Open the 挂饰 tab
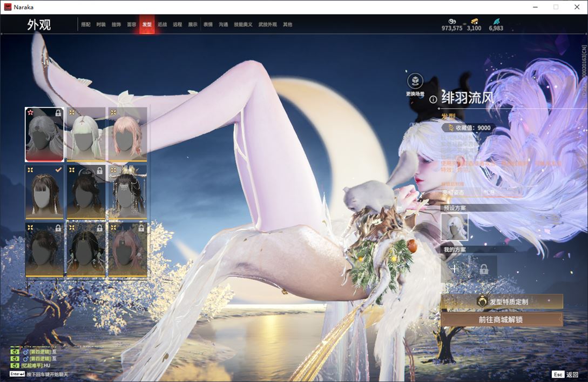Image resolution: width=588 pixels, height=382 pixels. click(x=116, y=24)
